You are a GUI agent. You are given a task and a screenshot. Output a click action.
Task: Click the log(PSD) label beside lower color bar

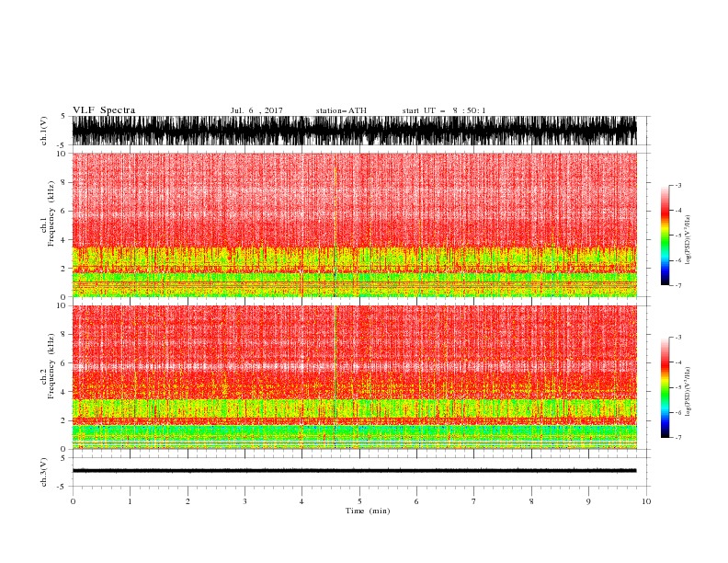pos(688,392)
